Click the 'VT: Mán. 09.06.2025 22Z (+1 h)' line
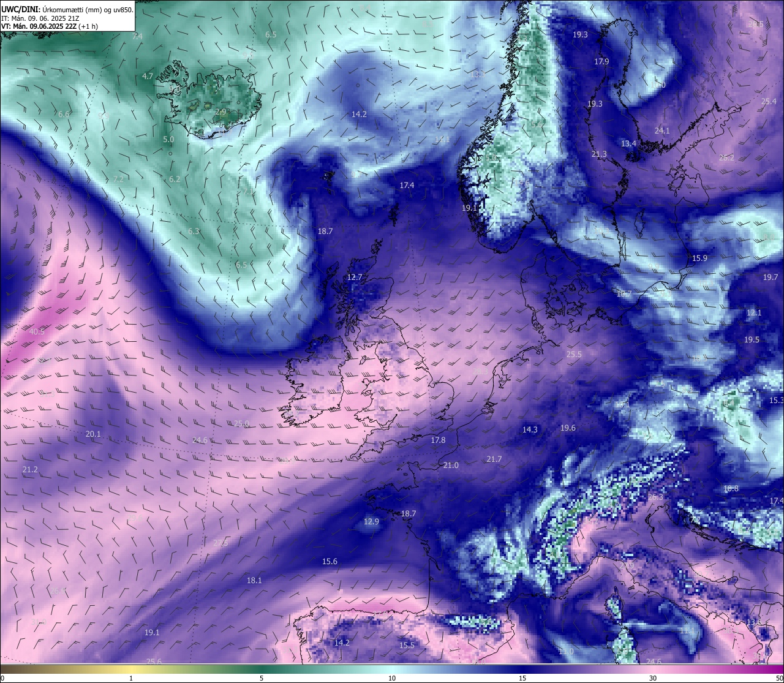 click(50, 26)
